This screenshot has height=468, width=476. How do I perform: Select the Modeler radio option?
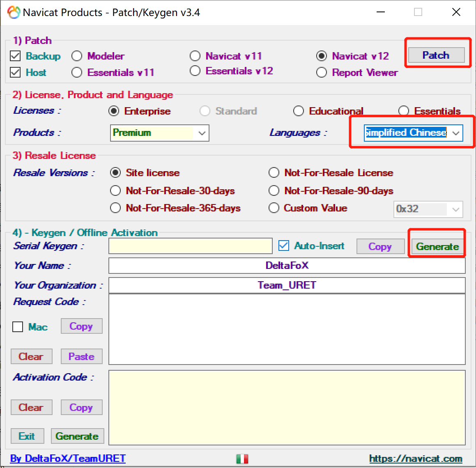(77, 56)
